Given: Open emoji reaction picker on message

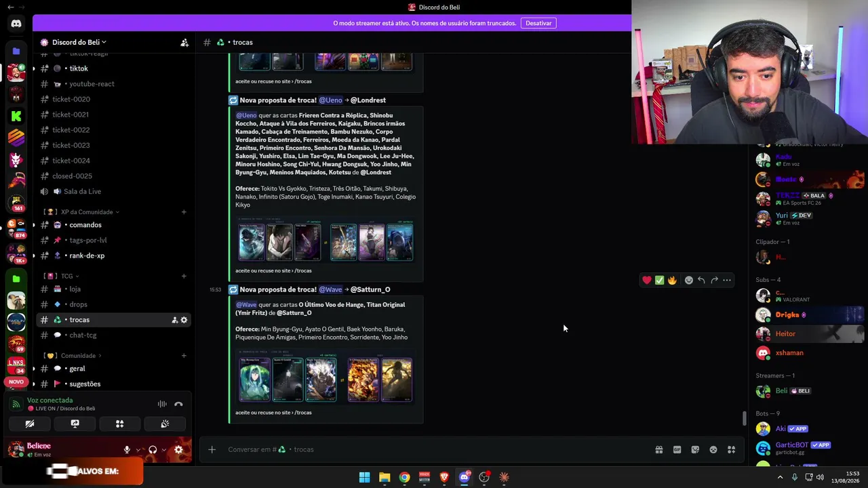Looking at the screenshot, I should 689,280.
